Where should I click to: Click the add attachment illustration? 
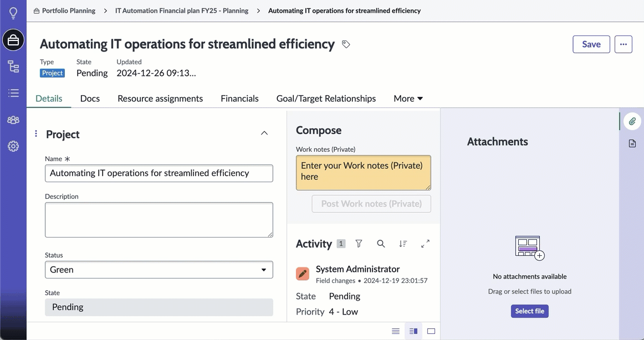click(530, 248)
